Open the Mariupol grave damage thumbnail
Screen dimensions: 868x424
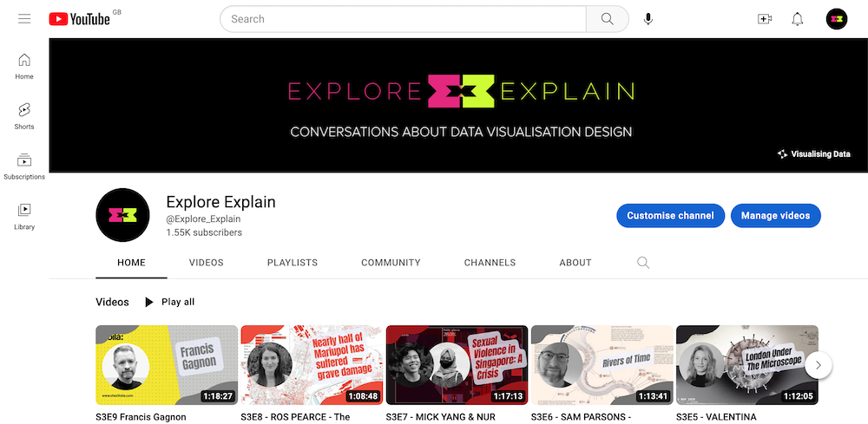click(312, 365)
